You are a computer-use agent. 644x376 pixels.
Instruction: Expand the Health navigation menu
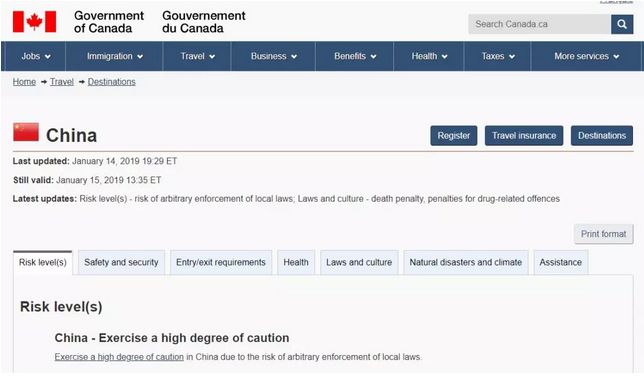[x=429, y=56]
